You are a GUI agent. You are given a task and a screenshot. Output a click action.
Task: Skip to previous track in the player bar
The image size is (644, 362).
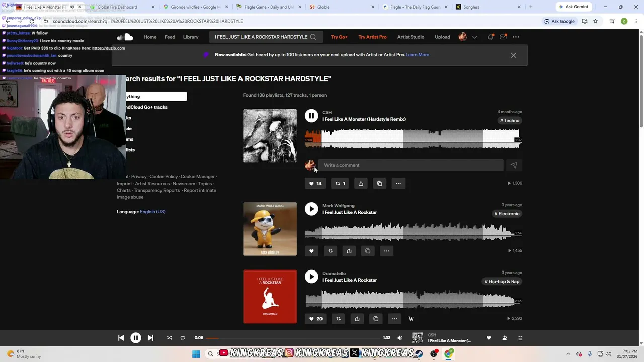pos(121,338)
